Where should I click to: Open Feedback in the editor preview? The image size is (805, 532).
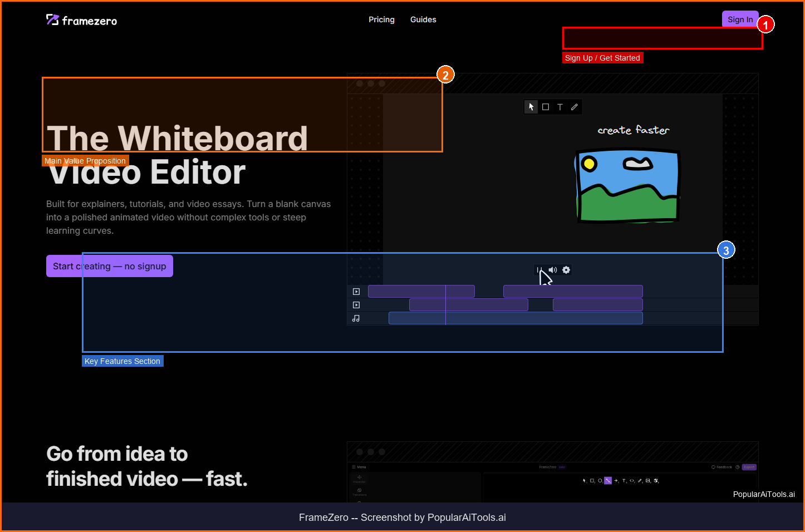[x=722, y=467]
